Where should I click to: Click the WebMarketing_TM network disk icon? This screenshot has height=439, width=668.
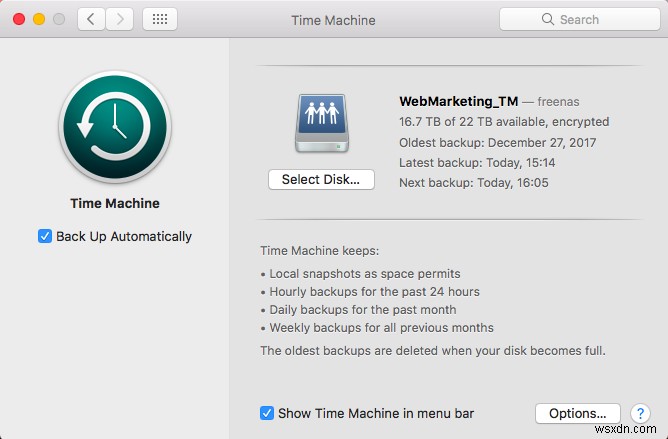(x=322, y=124)
